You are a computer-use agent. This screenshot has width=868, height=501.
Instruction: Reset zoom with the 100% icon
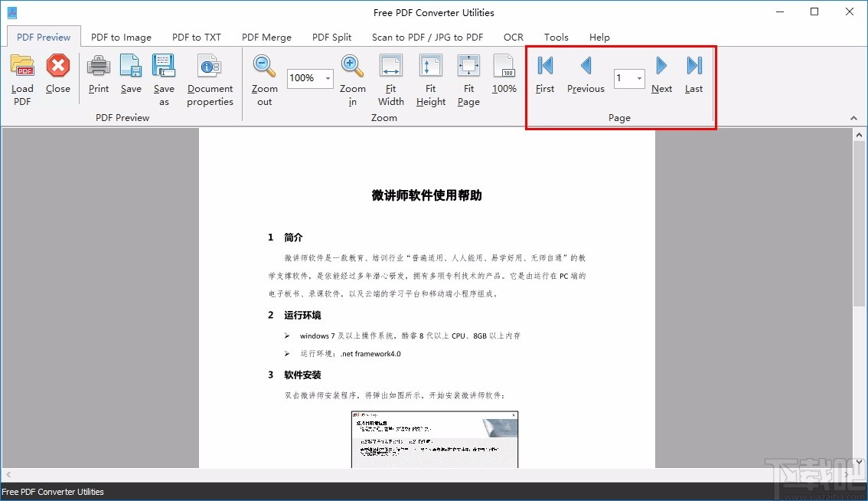click(504, 66)
